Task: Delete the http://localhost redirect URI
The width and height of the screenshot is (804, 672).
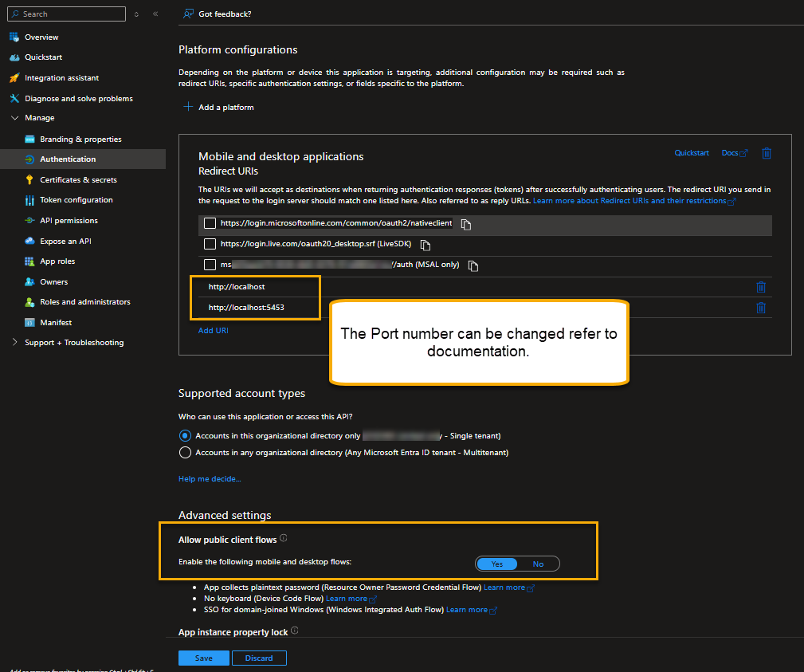Action: [x=760, y=287]
